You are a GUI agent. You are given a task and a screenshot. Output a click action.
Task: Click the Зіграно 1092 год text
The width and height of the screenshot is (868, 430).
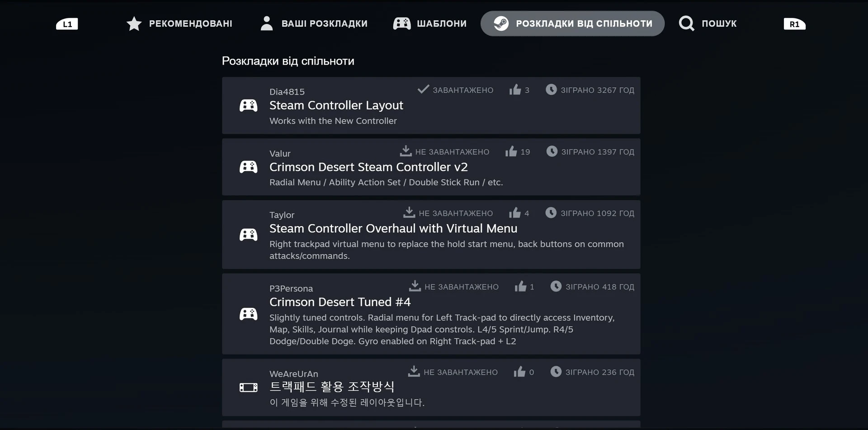pyautogui.click(x=597, y=213)
